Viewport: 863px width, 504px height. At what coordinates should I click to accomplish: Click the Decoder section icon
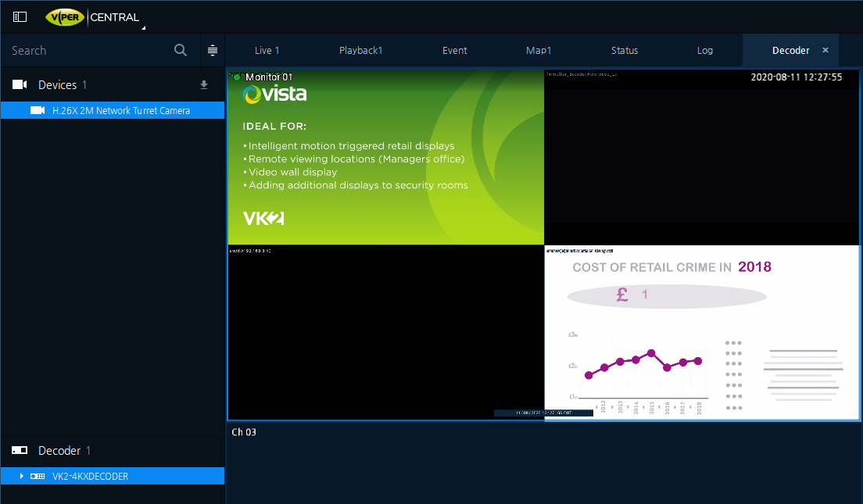[x=20, y=450]
